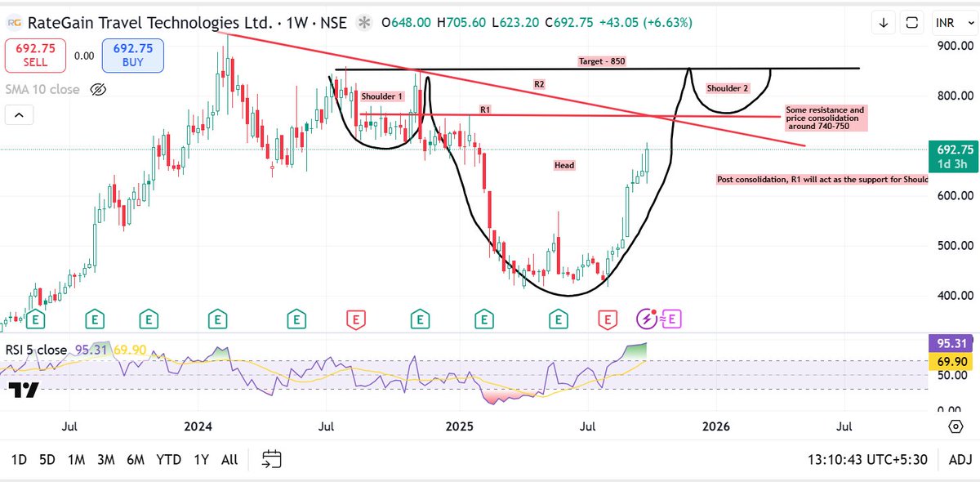The width and height of the screenshot is (980, 482).
Task: Click the market status icon beside NSE
Action: [x=366, y=23]
